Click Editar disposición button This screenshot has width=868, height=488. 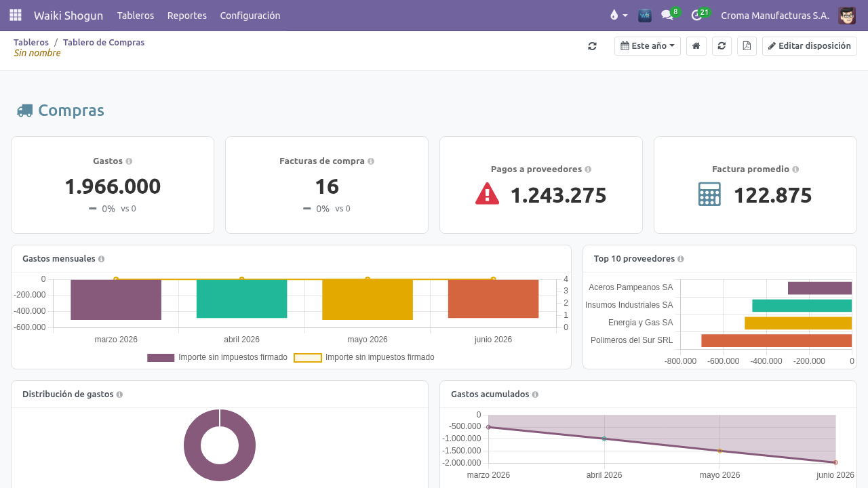click(810, 46)
